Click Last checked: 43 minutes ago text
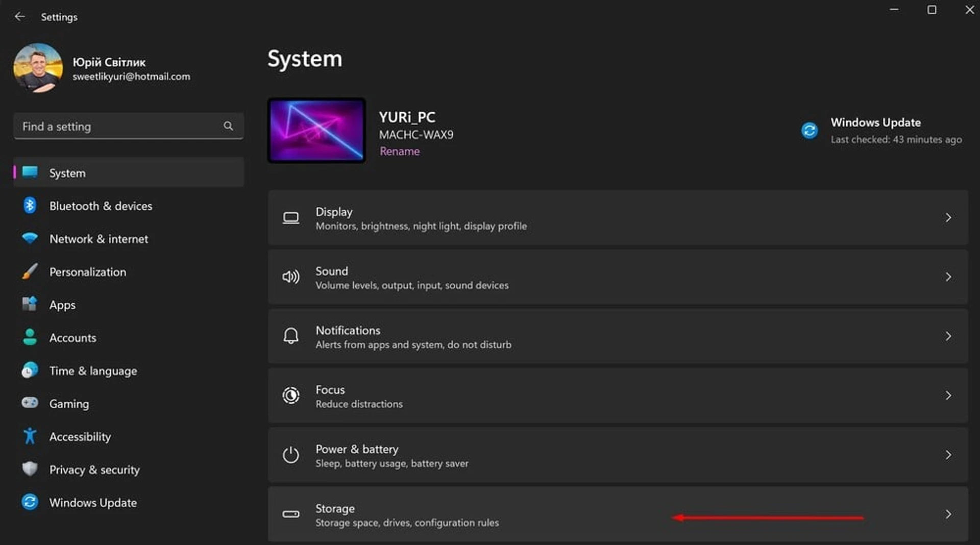 pos(896,139)
